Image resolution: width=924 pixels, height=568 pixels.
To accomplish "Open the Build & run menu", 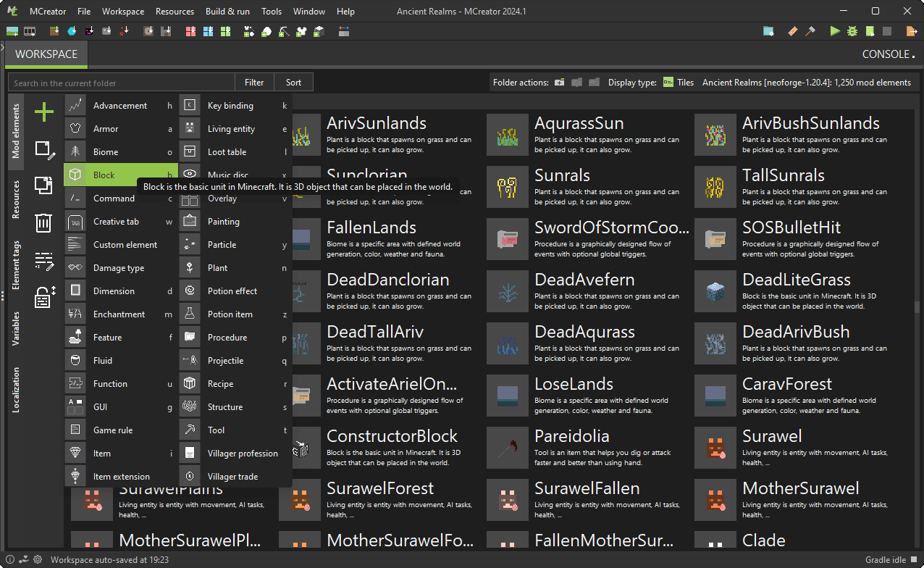I will coord(227,11).
